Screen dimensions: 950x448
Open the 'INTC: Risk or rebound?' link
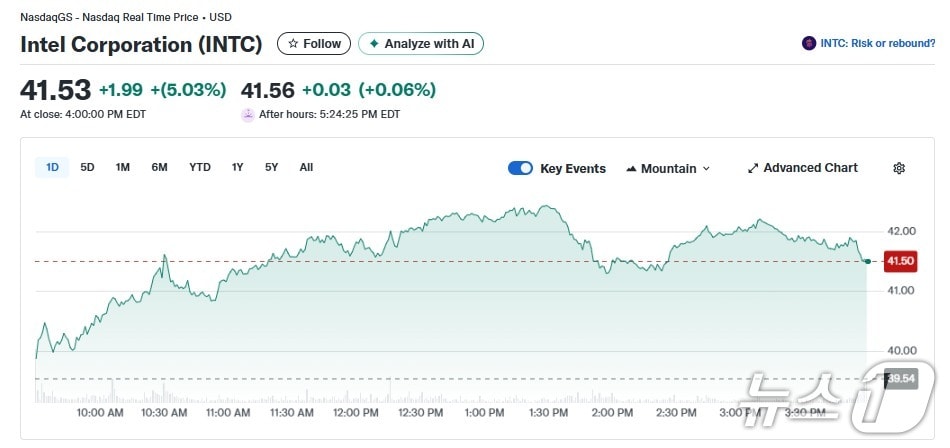[x=877, y=43]
